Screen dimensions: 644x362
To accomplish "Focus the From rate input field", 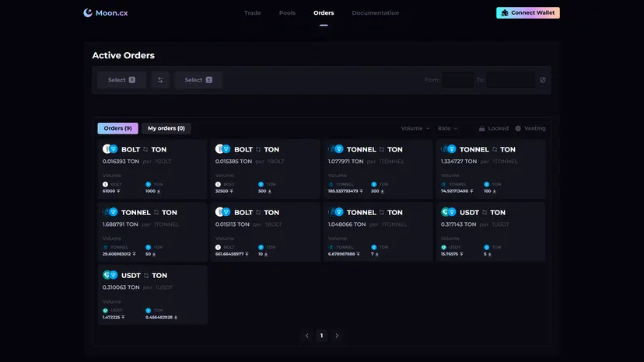I will coord(458,80).
